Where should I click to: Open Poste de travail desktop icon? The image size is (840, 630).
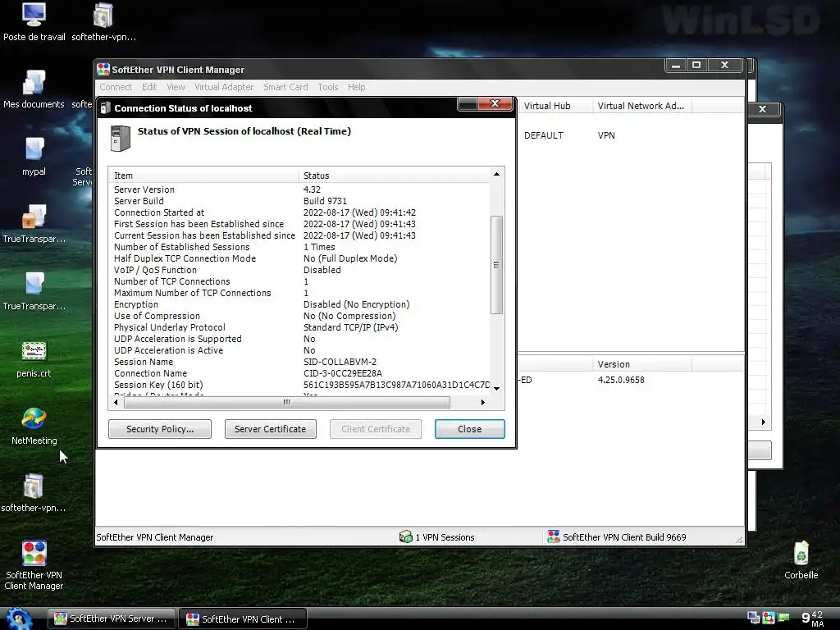34,21
